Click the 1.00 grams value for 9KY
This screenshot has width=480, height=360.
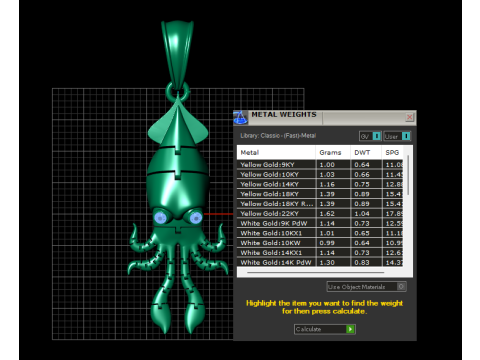tap(327, 165)
